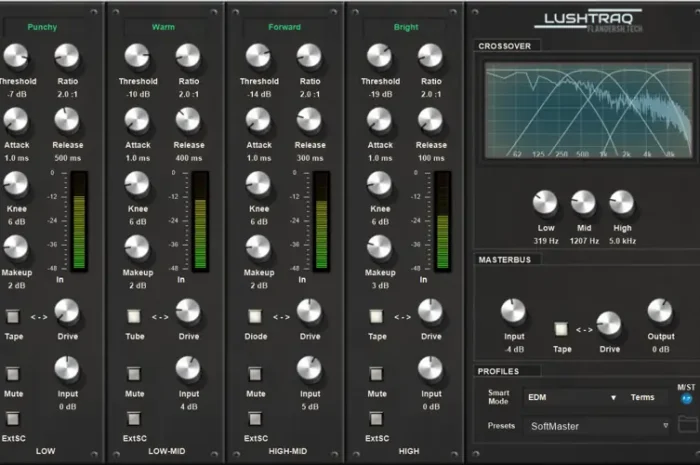This screenshot has height=465, width=700.
Task: Click the LOW-MID Drive knob
Action: tap(188, 311)
